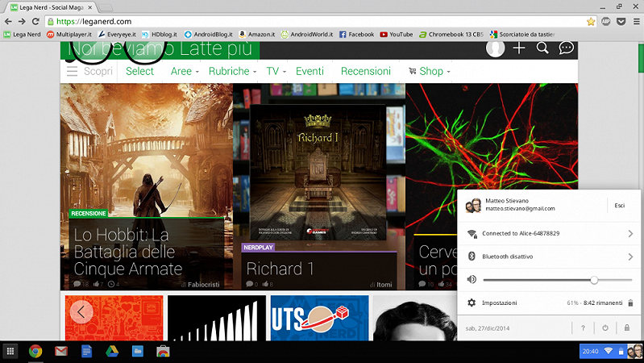Open the Facebook bookmark
This screenshot has width=644, height=363.
pos(356,35)
